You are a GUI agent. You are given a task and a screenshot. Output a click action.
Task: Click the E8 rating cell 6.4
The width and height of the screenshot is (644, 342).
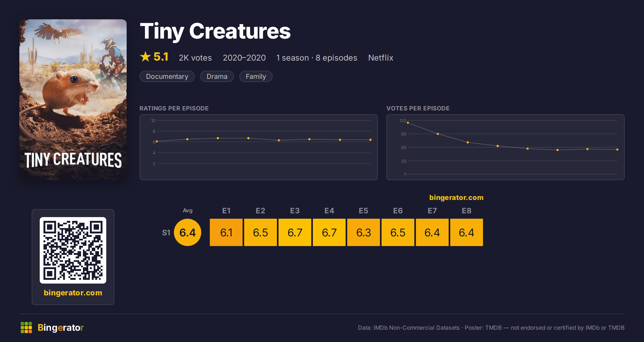[467, 232]
